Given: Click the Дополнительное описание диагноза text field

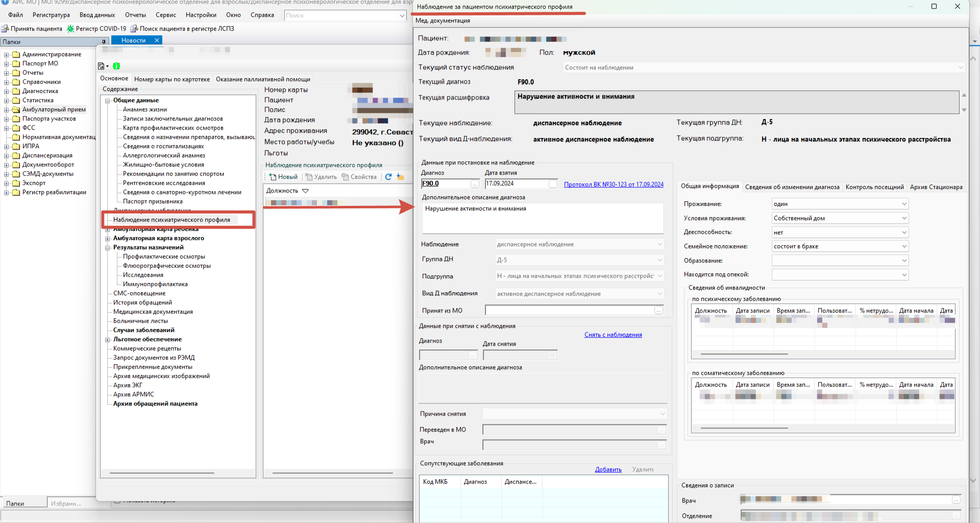Looking at the screenshot, I should tap(543, 218).
